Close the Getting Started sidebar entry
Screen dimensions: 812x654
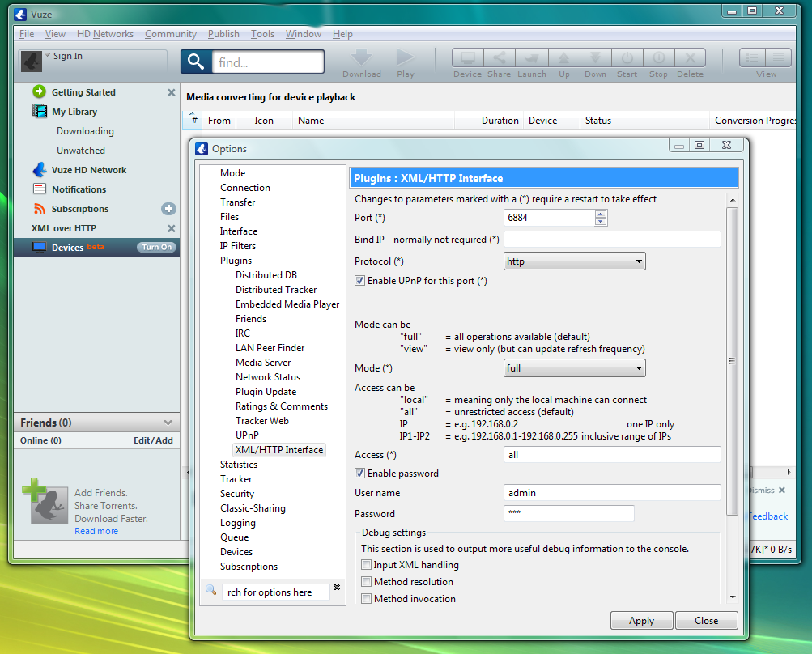pyautogui.click(x=171, y=92)
